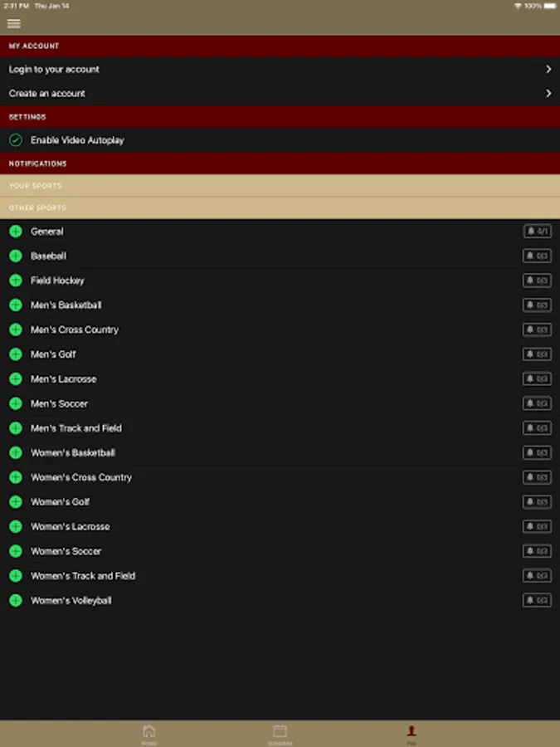Tap Women's Soccer notification bell badge

tap(537, 551)
